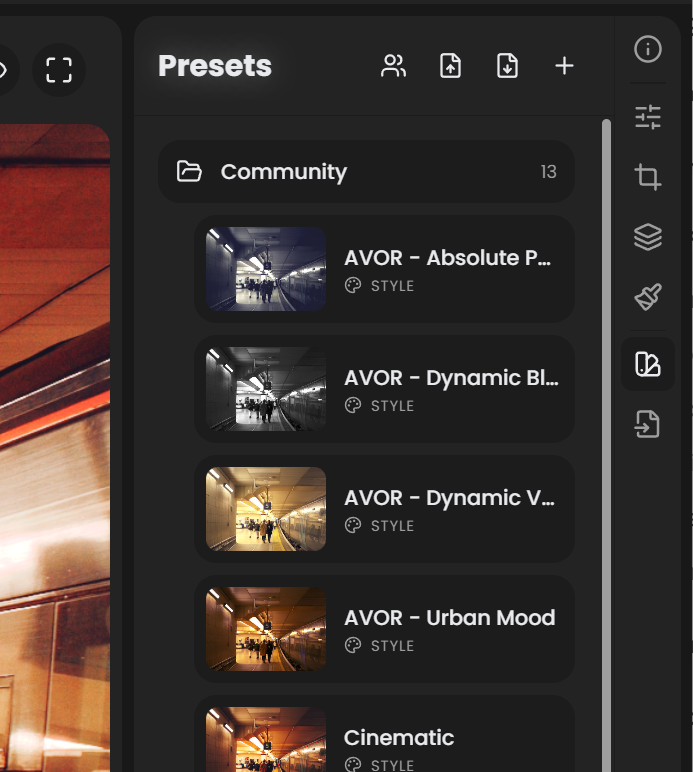Select the crop tool icon

click(x=648, y=177)
